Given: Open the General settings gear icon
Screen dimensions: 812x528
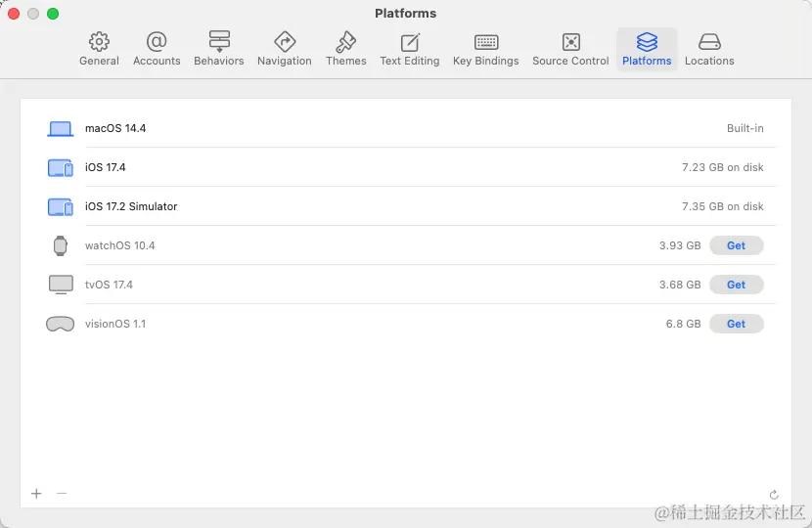Looking at the screenshot, I should pos(99,42).
